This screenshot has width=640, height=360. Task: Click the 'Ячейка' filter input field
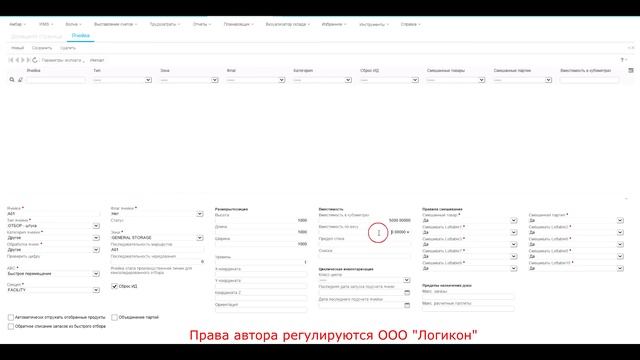click(56, 80)
